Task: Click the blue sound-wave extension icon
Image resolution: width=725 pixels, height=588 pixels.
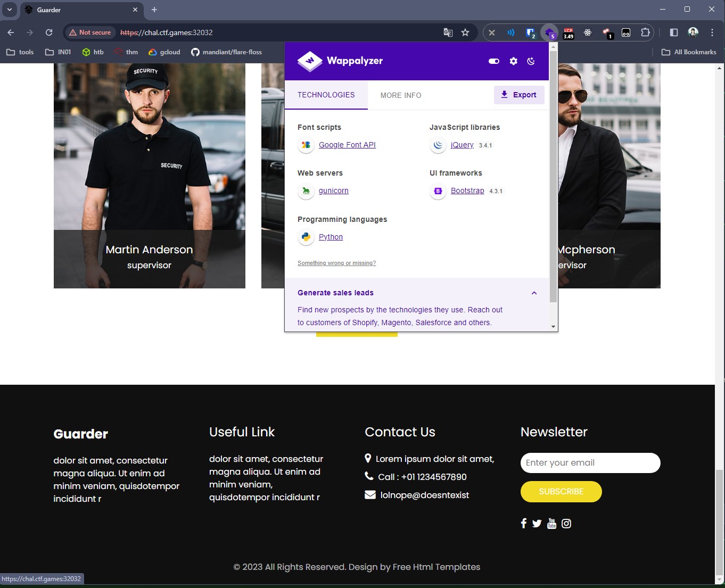Action: 511,32
